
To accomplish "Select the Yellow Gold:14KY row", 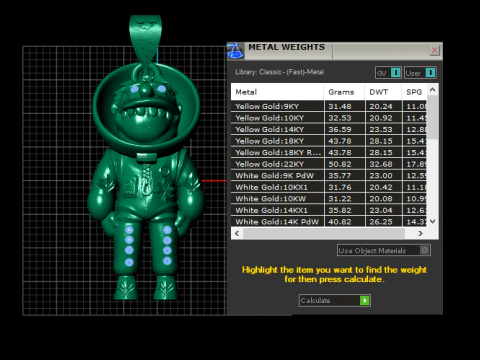I will (x=329, y=129).
